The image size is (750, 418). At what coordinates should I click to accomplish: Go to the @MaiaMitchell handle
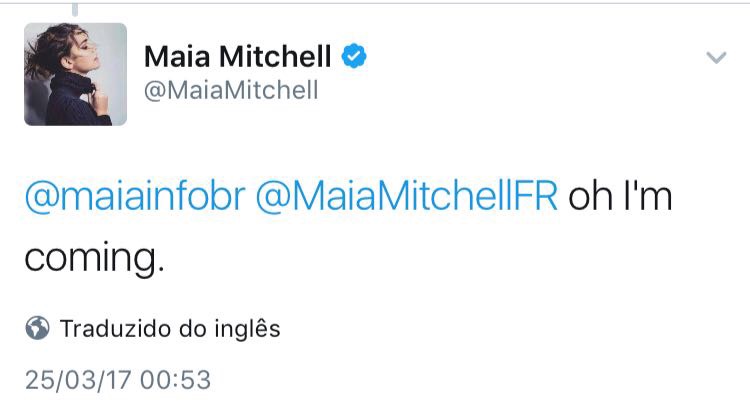click(x=232, y=90)
